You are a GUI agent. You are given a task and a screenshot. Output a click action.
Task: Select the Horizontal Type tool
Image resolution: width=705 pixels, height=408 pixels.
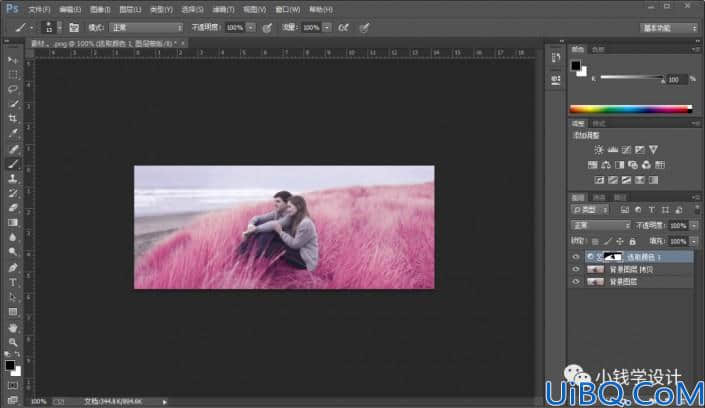pyautogui.click(x=13, y=282)
